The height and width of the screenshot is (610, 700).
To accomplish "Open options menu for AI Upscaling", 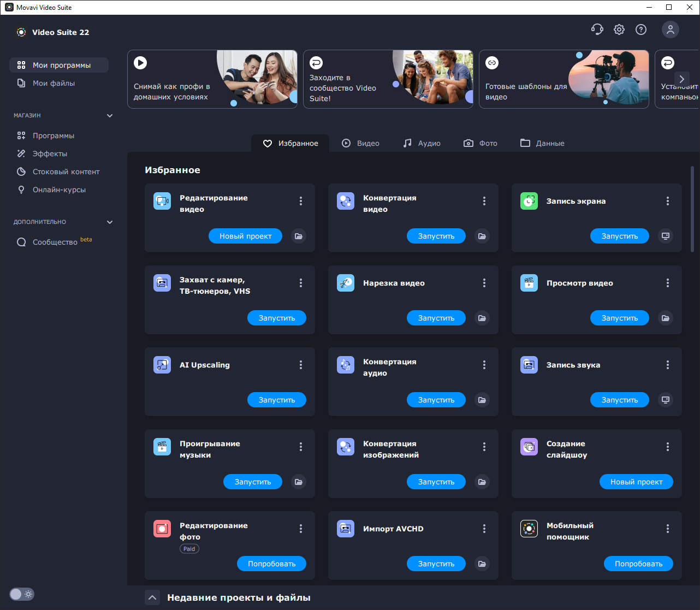I will [301, 365].
